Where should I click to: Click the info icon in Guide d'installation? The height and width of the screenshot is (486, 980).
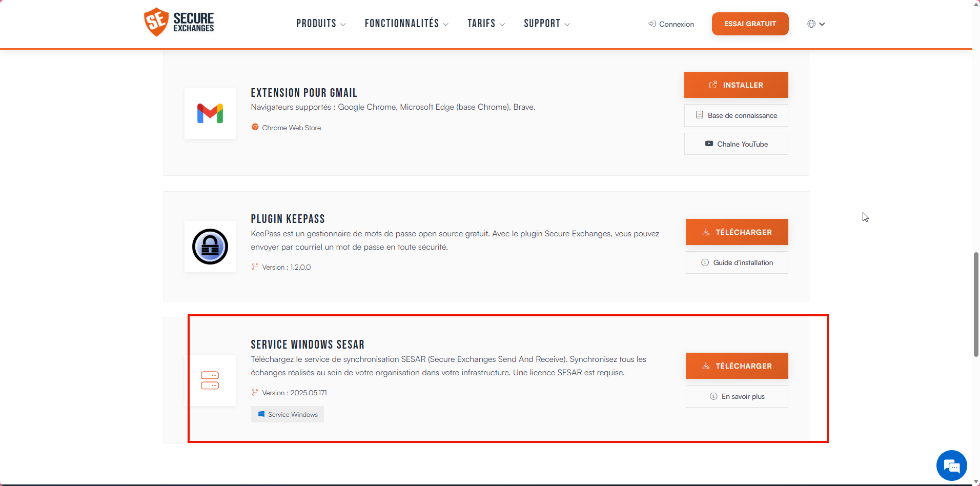click(x=705, y=262)
